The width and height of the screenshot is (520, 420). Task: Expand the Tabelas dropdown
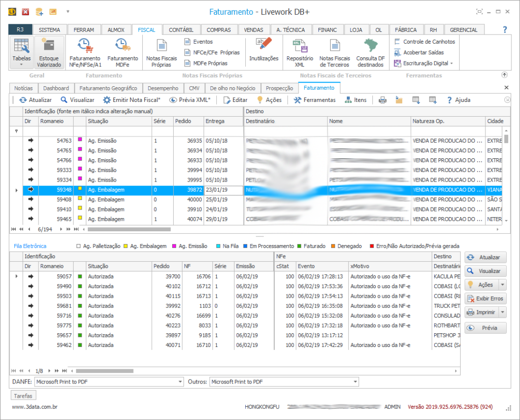[x=21, y=64]
